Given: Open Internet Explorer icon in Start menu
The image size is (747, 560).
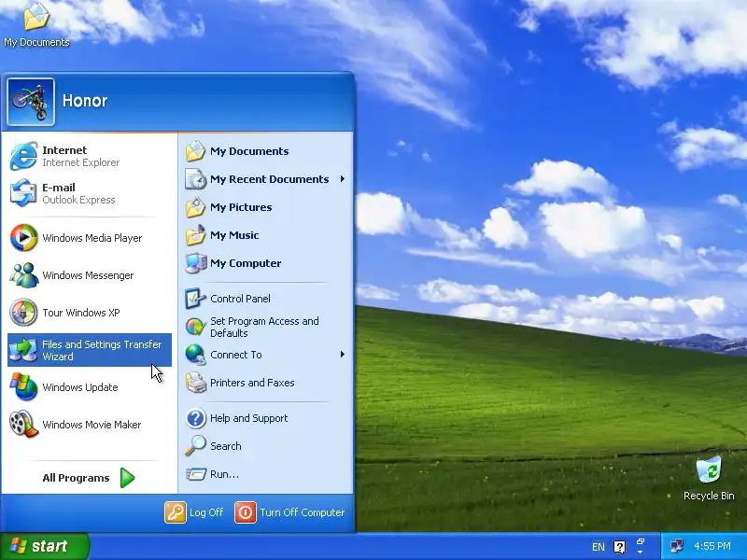Looking at the screenshot, I should tap(23, 155).
